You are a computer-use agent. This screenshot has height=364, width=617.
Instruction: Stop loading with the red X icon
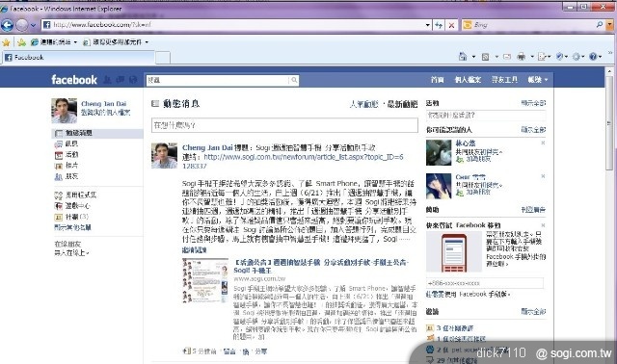coord(451,25)
